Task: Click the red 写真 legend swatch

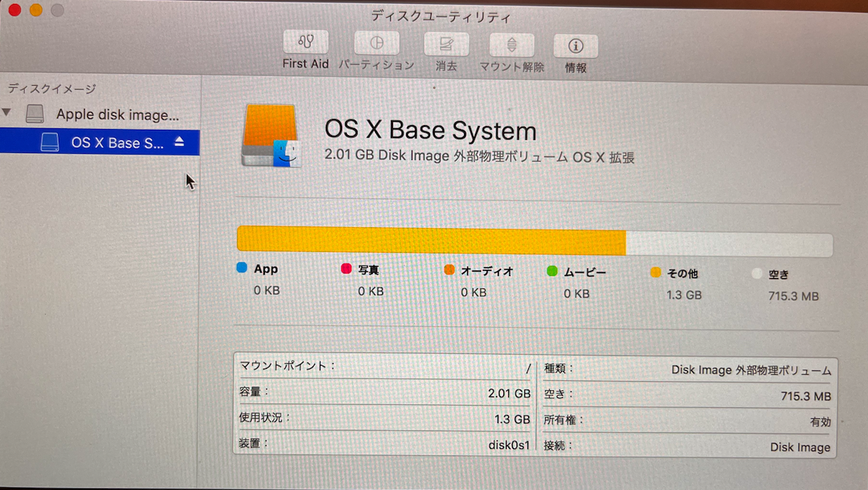Action: (x=346, y=269)
